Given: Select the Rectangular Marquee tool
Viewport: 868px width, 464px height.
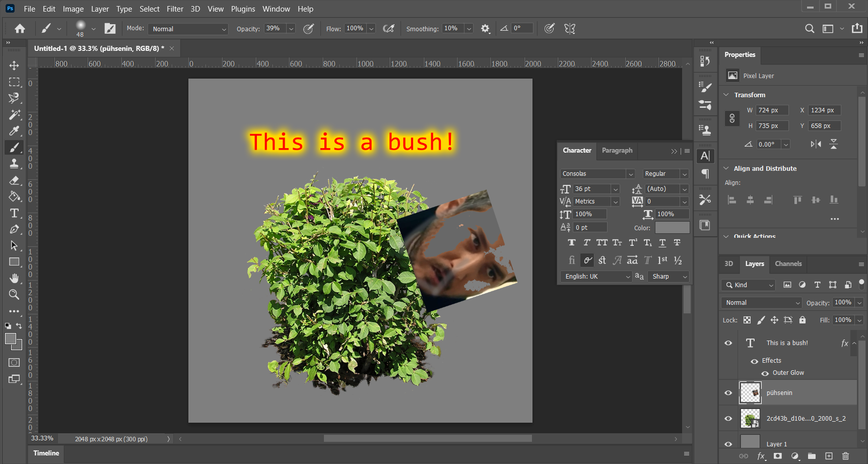Looking at the screenshot, I should (14, 82).
